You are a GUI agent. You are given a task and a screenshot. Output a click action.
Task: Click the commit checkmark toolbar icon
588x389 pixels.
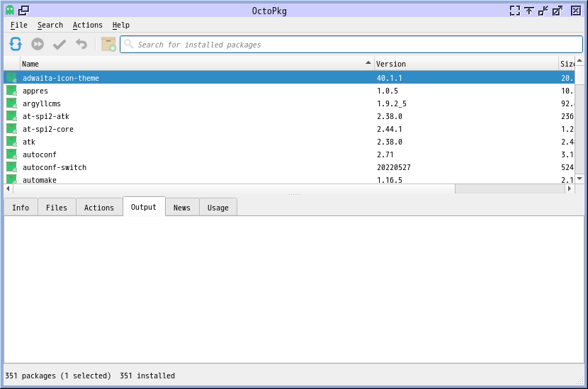point(60,45)
